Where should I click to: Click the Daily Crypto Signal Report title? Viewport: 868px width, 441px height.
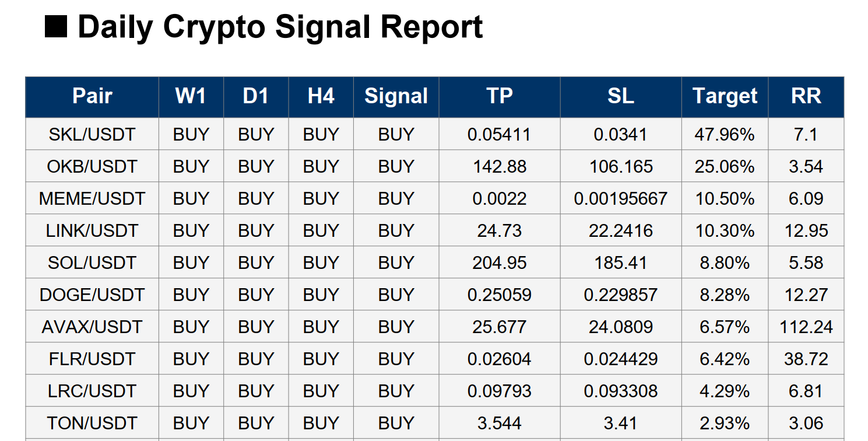point(280,27)
